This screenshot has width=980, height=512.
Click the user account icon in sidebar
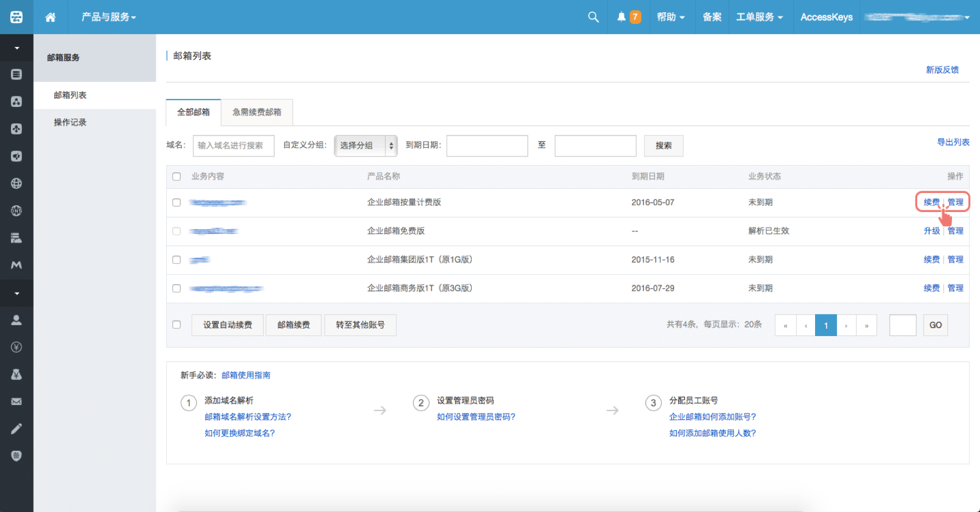(16, 320)
